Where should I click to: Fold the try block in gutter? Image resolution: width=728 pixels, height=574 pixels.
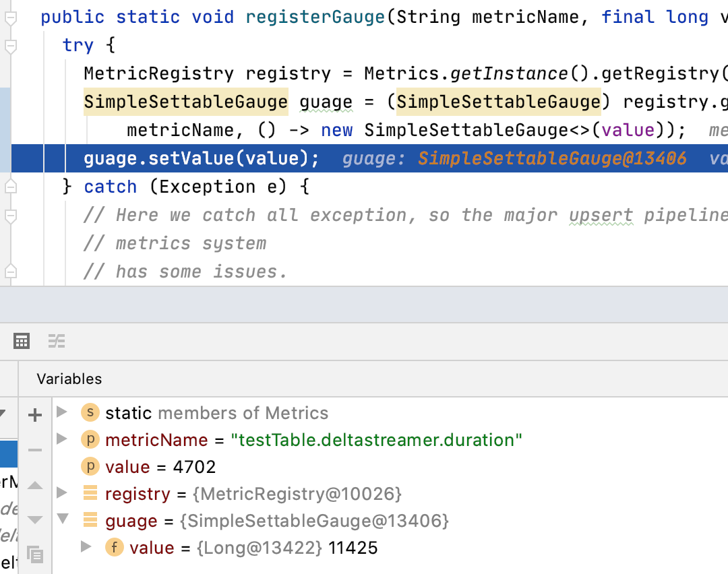10,46
